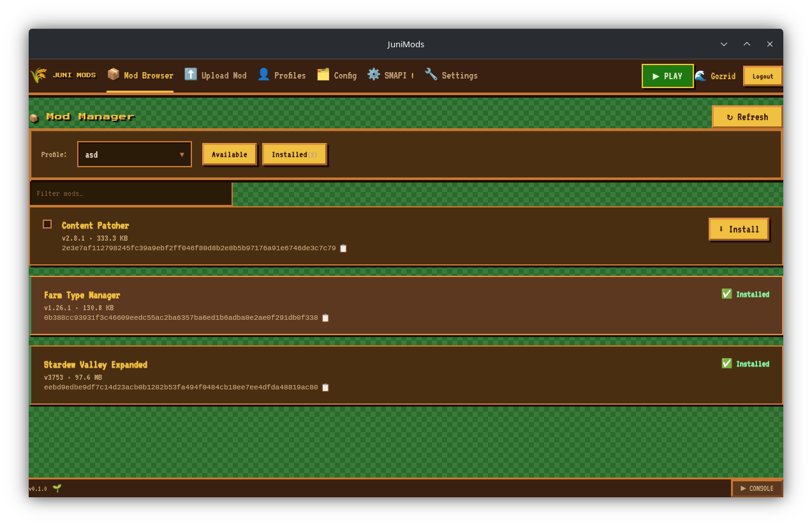Click the JuniMods window title
The image size is (812, 526).
[406, 44]
